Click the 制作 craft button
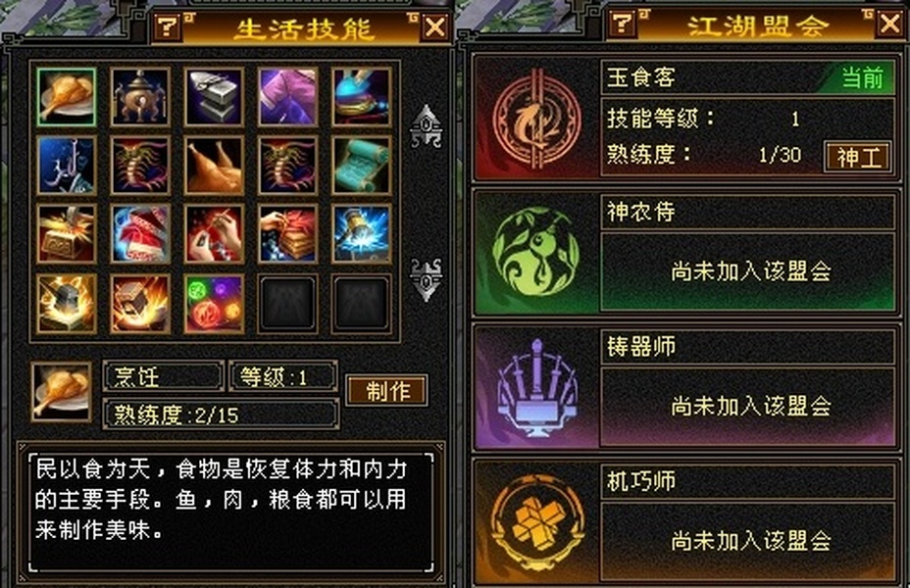 pos(387,390)
